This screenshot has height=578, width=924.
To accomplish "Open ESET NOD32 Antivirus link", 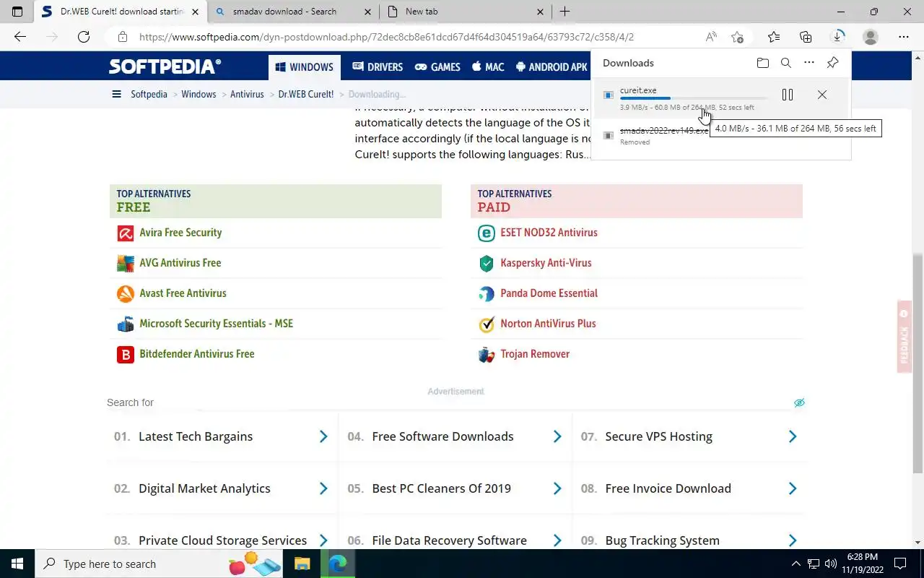I will click(549, 233).
